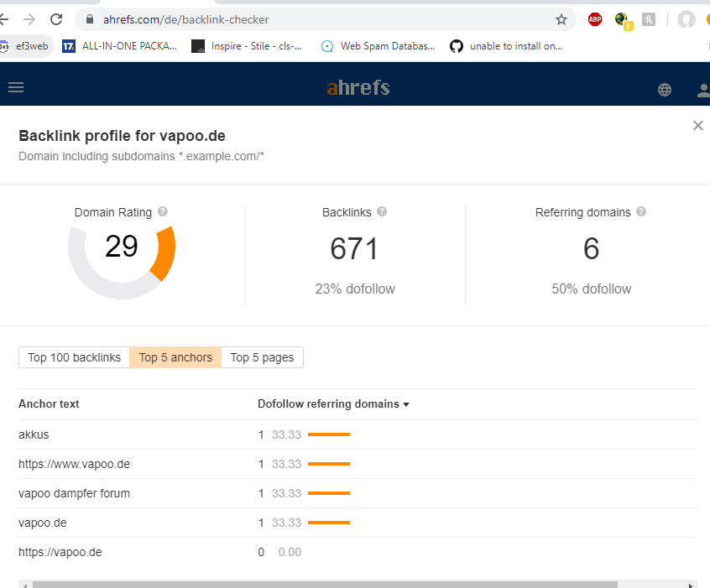Close the backlink profile panel
The image size is (710, 588).
pos(697,126)
